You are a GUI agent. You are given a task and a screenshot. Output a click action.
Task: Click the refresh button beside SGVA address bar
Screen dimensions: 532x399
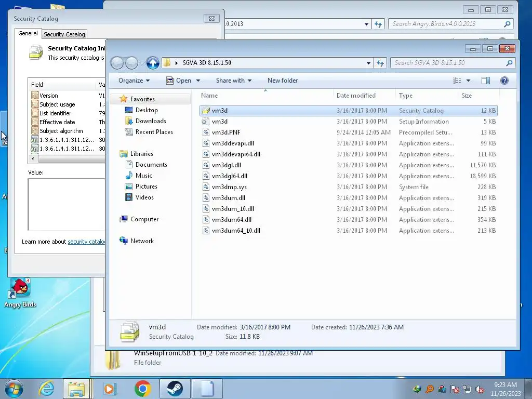380,63
